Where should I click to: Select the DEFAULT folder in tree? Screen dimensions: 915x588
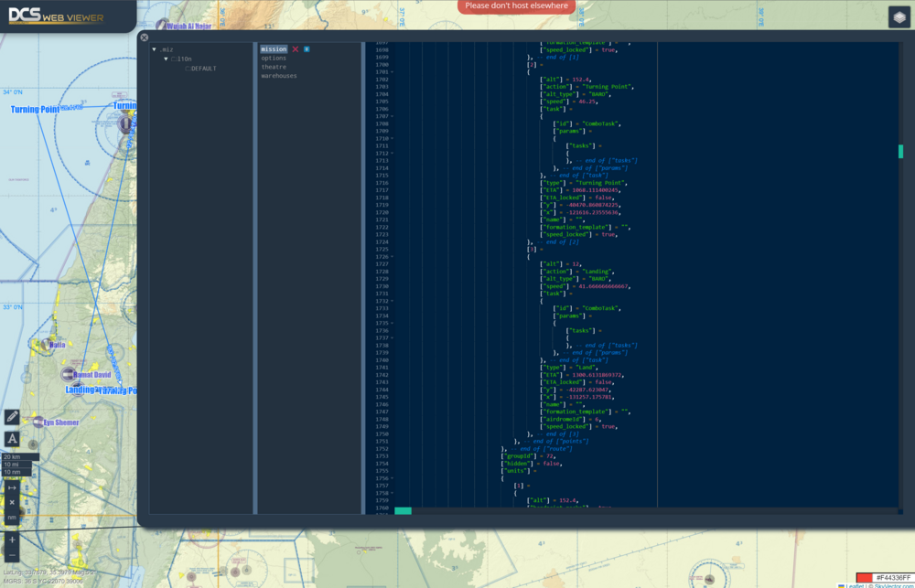pos(203,69)
